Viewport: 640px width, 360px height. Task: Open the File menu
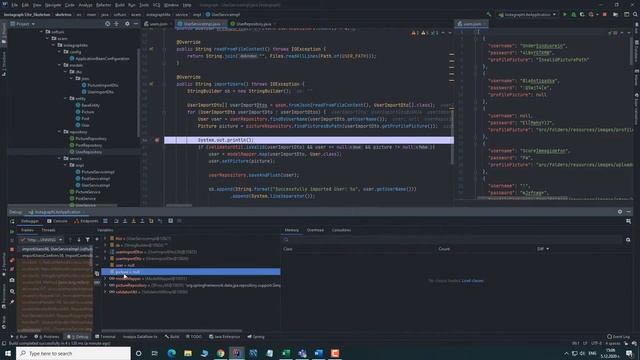click(x=15, y=5)
